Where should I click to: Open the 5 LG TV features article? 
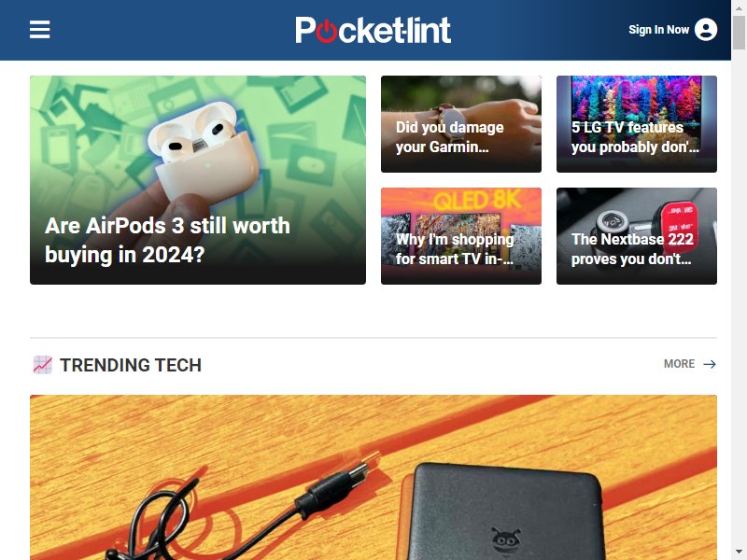[x=637, y=124]
